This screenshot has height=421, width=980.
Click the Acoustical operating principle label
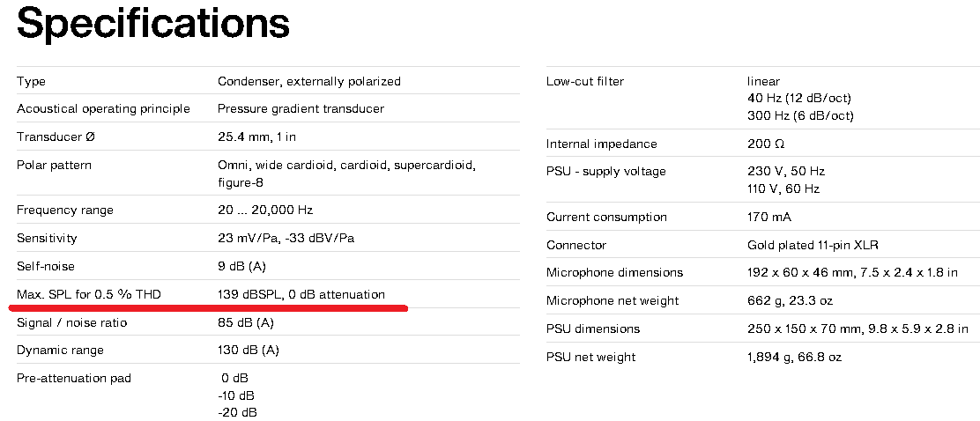[x=103, y=108]
